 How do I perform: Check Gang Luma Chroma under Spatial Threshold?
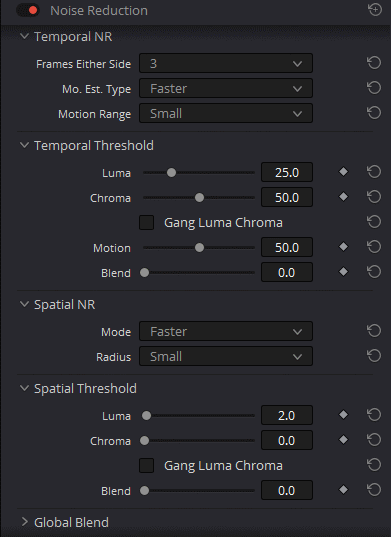(147, 465)
